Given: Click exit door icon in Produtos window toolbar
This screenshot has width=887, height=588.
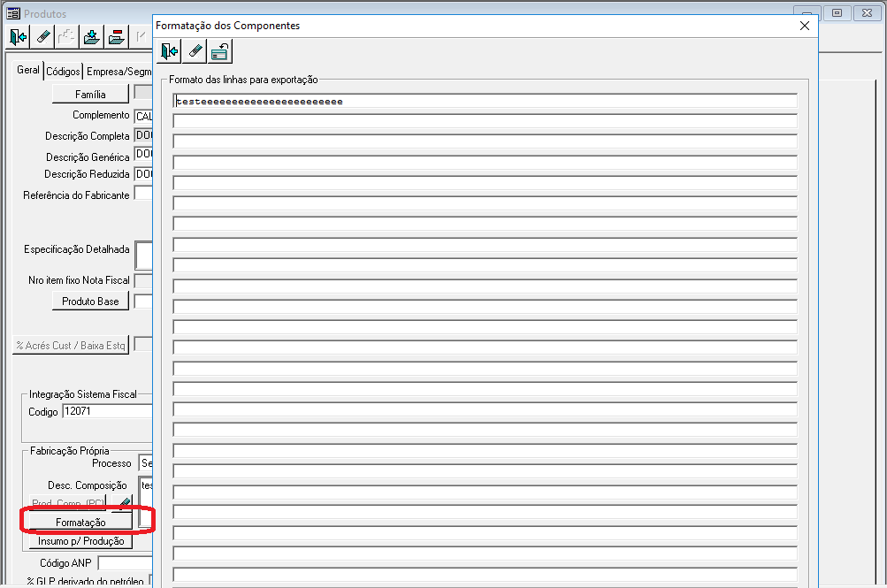Looking at the screenshot, I should [18, 37].
